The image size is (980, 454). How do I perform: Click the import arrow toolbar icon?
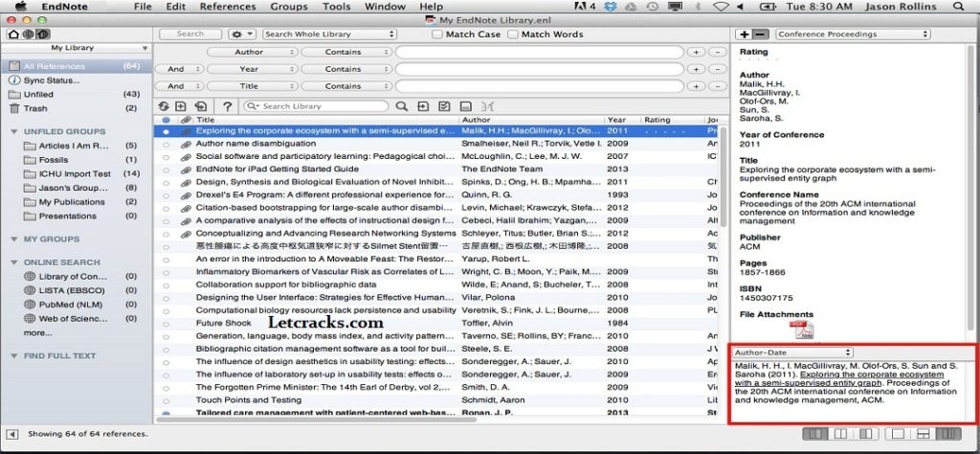click(x=423, y=106)
